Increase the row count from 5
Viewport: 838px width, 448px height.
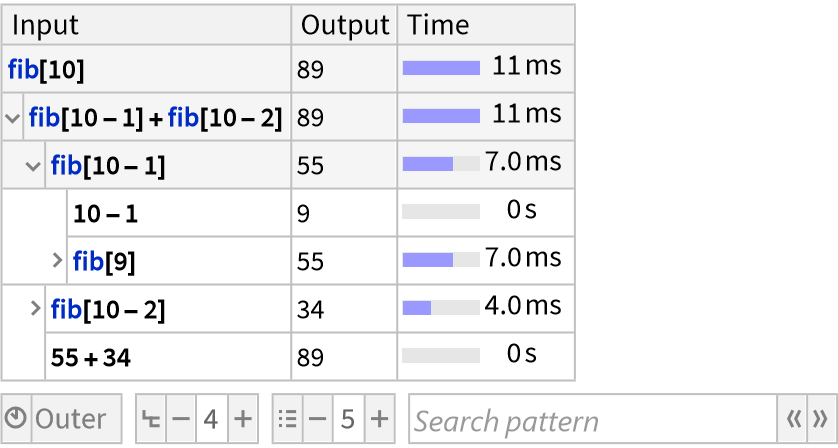click(379, 420)
